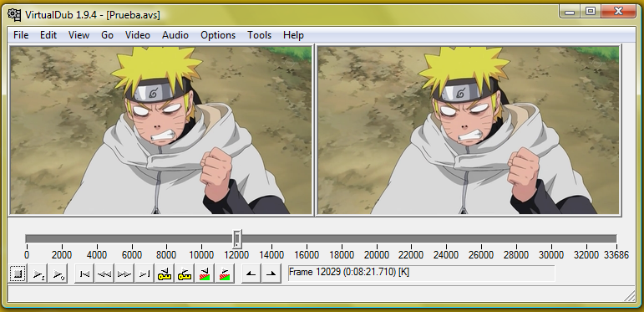Open the Options menu
This screenshot has height=312, width=644.
pyautogui.click(x=218, y=35)
